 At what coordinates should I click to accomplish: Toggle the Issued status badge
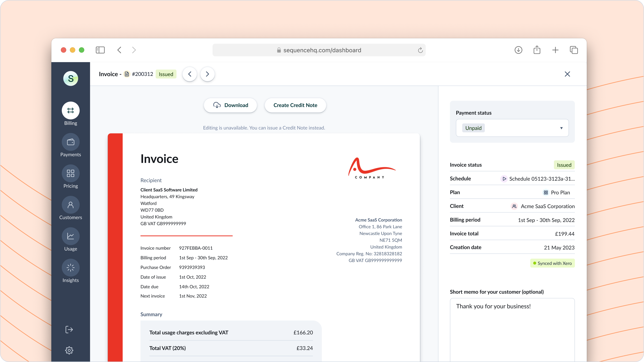[166, 74]
